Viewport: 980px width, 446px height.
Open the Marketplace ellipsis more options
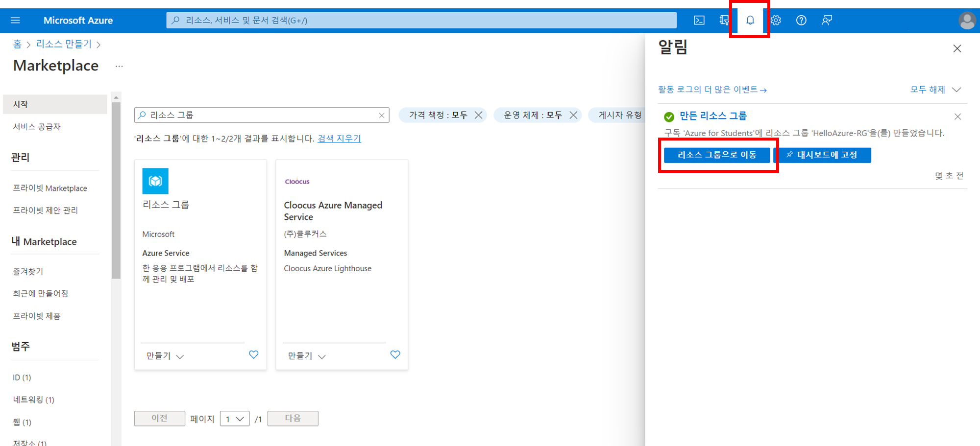(119, 66)
